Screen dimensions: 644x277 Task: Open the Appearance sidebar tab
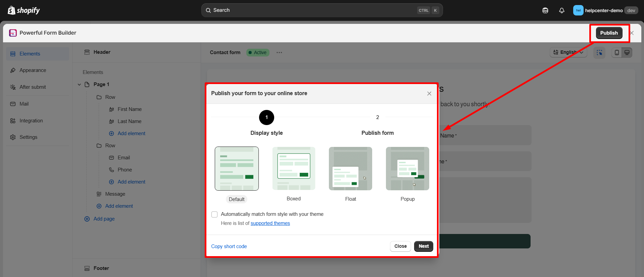[x=33, y=70]
